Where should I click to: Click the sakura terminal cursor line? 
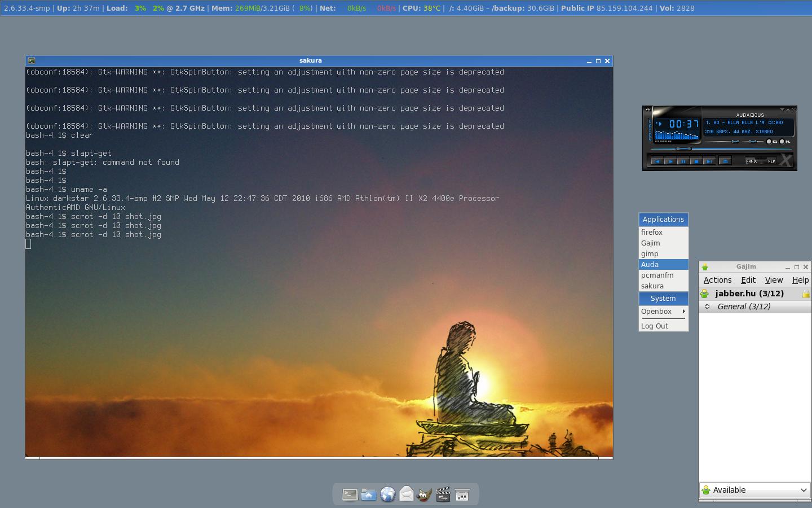pos(28,244)
